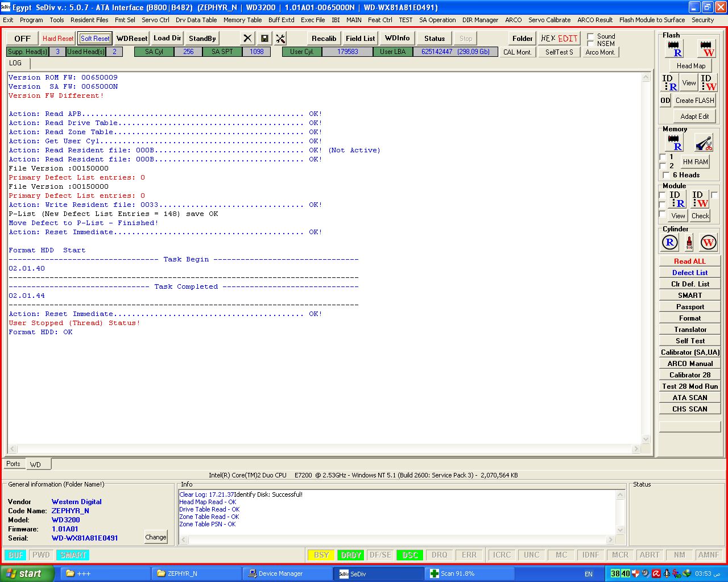This screenshot has width=728, height=582.
Task: Click the Flash ID read icon
Action: (x=669, y=83)
